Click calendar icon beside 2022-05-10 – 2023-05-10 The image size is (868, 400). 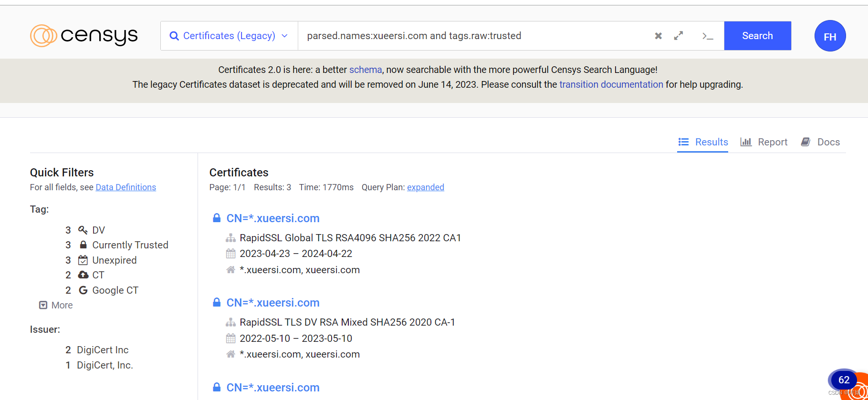click(230, 338)
